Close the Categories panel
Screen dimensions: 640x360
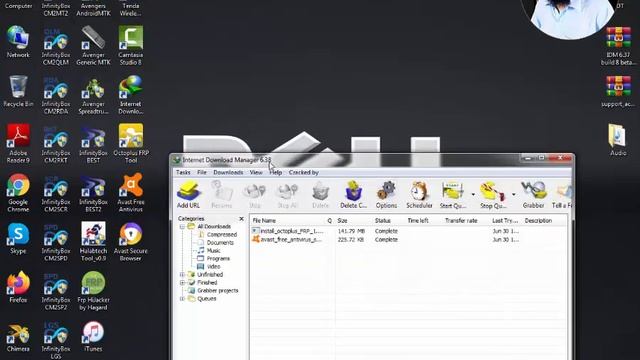click(x=241, y=219)
